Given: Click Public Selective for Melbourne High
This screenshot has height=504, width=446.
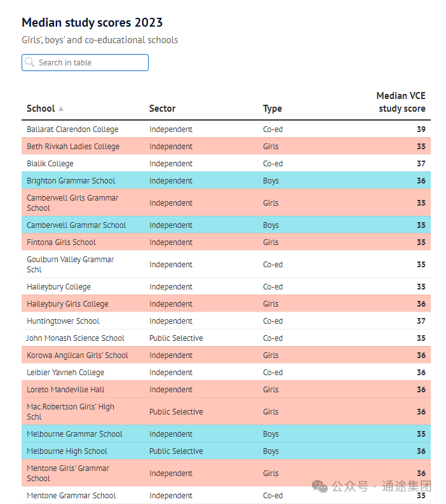Looking at the screenshot, I should 176,451.
